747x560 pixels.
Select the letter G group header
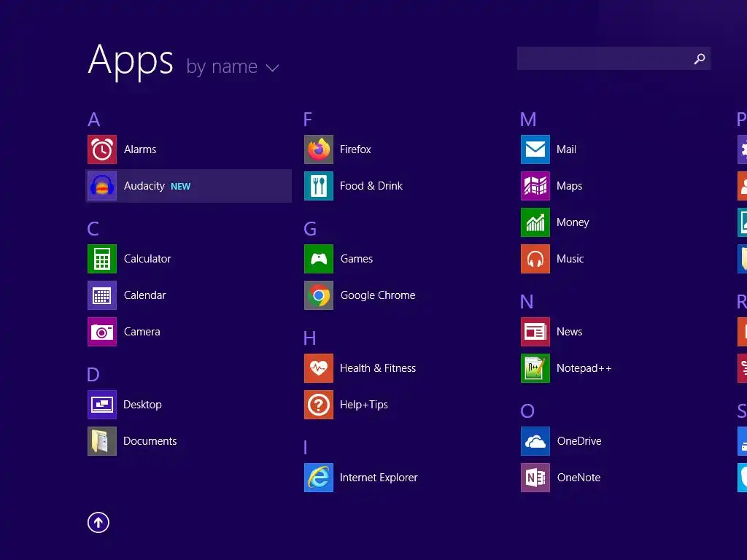310,229
